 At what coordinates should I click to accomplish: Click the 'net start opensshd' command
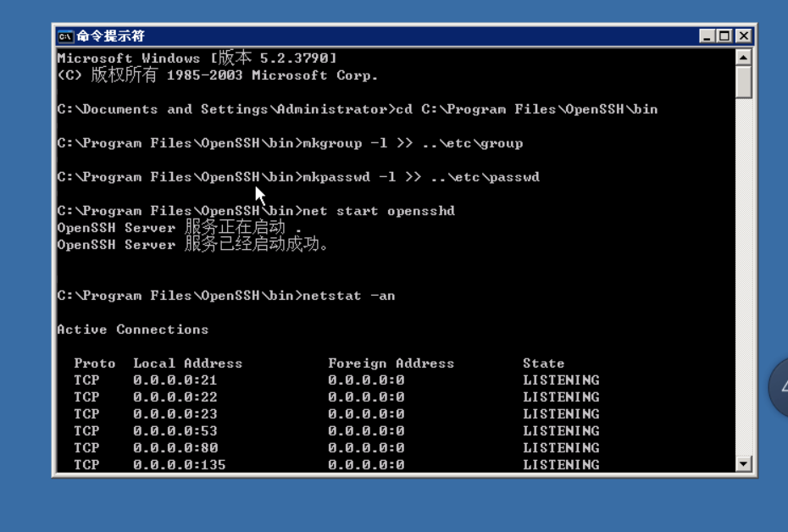pyautogui.click(x=379, y=211)
